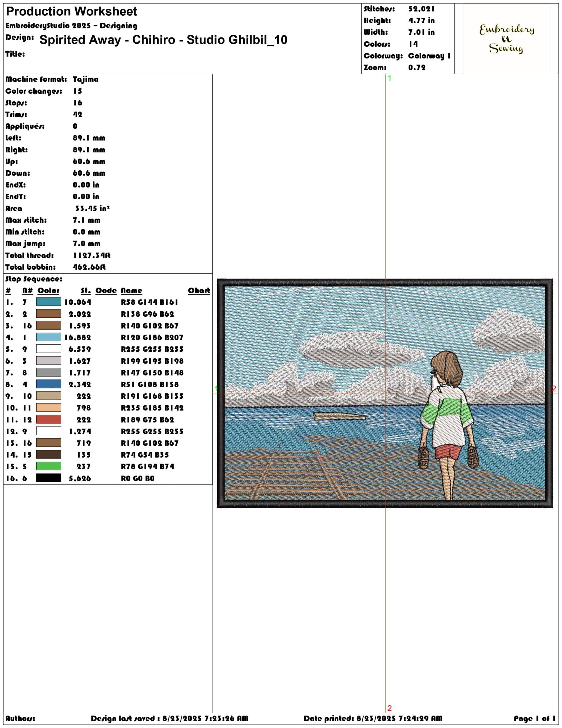This screenshot has height=728, width=562.
Task: Click the "Up:" measurement label
Action: tap(12, 162)
